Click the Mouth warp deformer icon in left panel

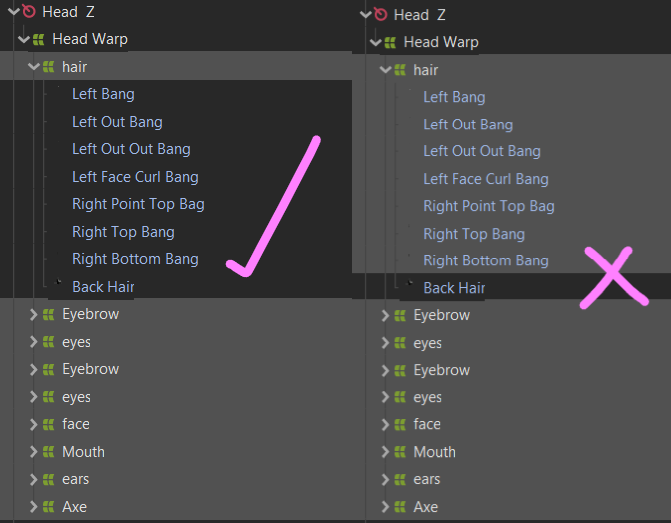[48, 452]
